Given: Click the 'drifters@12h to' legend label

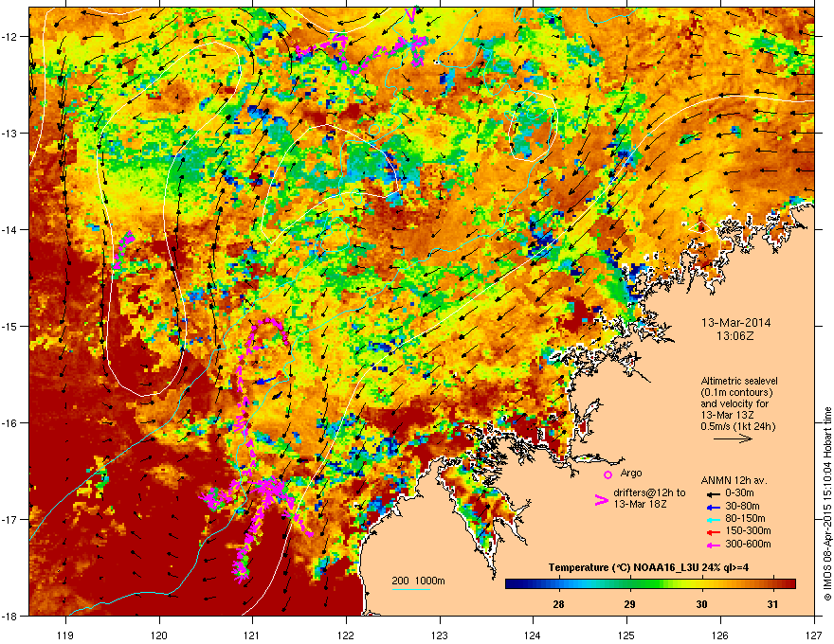Looking at the screenshot, I should point(649,492).
